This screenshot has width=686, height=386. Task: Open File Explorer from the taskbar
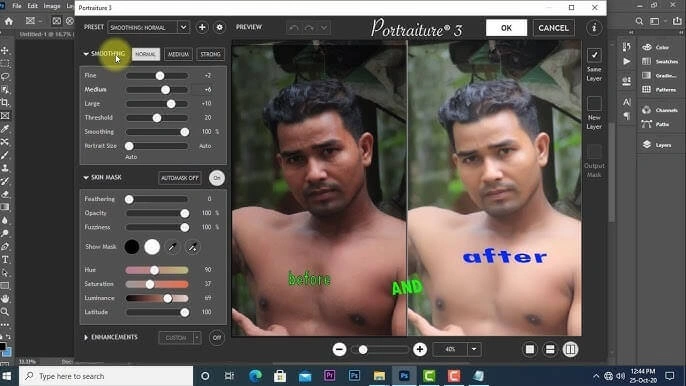379,375
